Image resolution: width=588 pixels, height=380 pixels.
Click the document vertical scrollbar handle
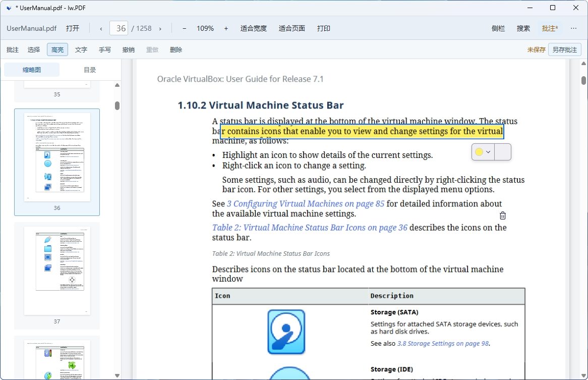pyautogui.click(x=583, y=80)
